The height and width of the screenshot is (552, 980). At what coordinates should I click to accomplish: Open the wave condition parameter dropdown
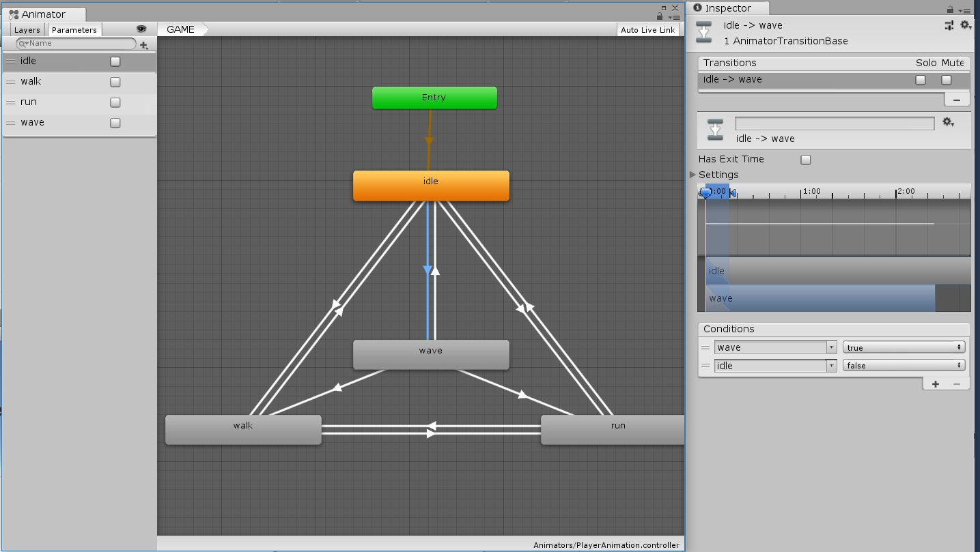(775, 347)
